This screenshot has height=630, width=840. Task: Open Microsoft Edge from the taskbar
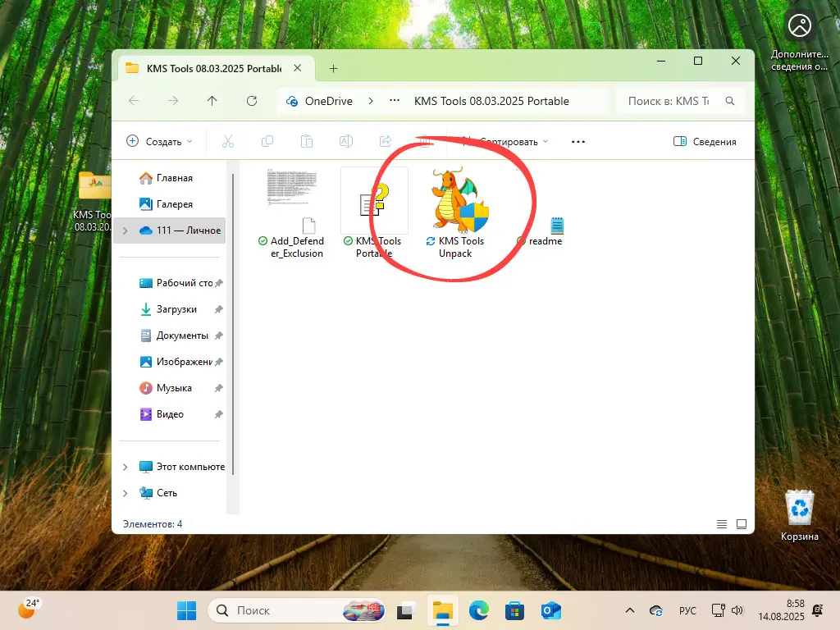(478, 610)
